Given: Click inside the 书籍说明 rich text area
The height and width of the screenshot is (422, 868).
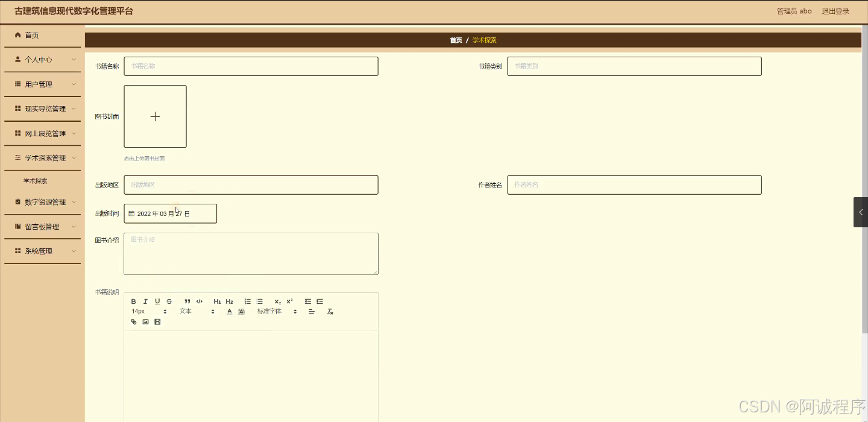Looking at the screenshot, I should point(251,376).
